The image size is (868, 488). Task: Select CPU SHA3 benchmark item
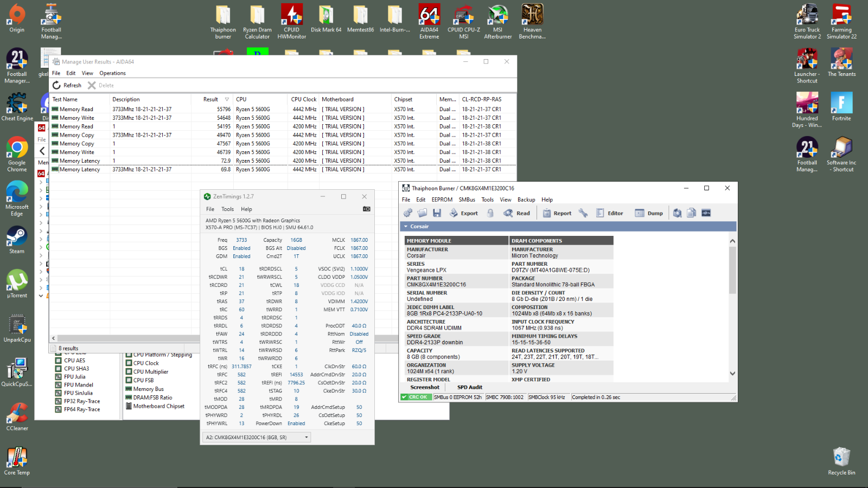point(72,369)
